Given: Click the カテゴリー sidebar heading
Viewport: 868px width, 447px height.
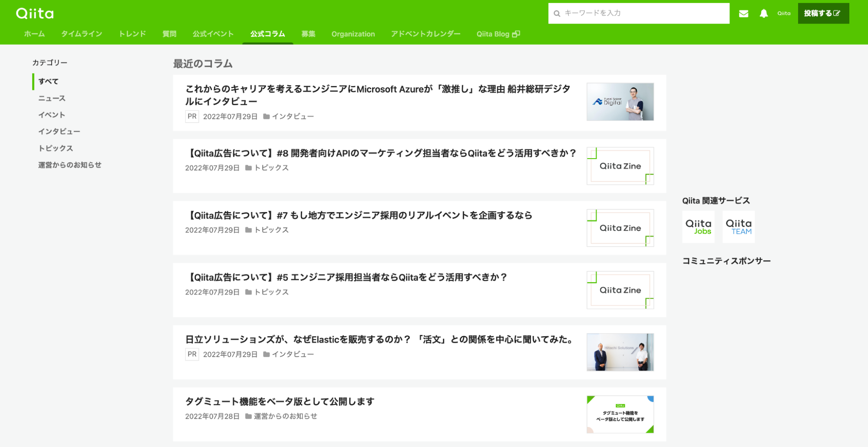Looking at the screenshot, I should [50, 63].
